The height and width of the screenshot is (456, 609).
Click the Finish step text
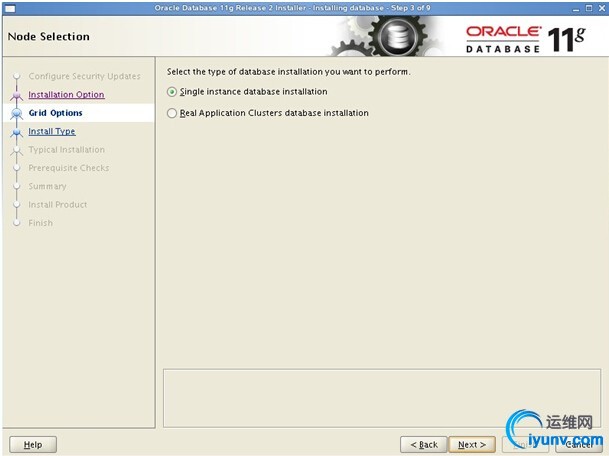click(40, 223)
